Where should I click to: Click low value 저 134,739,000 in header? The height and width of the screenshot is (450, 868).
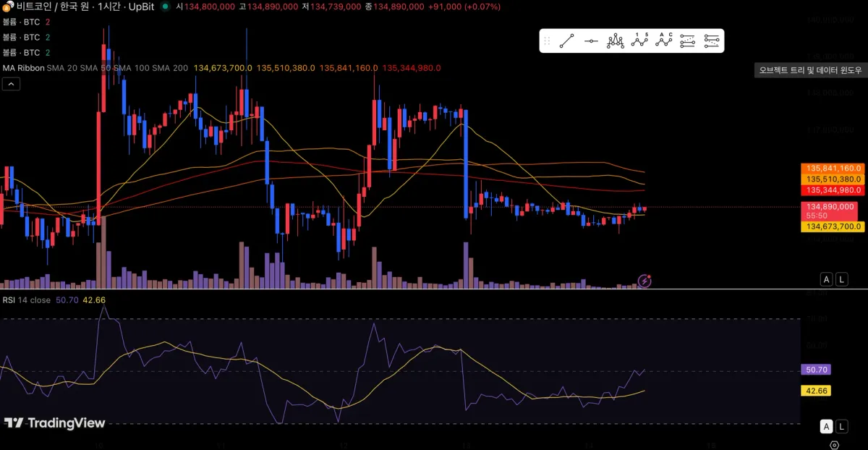331,6
